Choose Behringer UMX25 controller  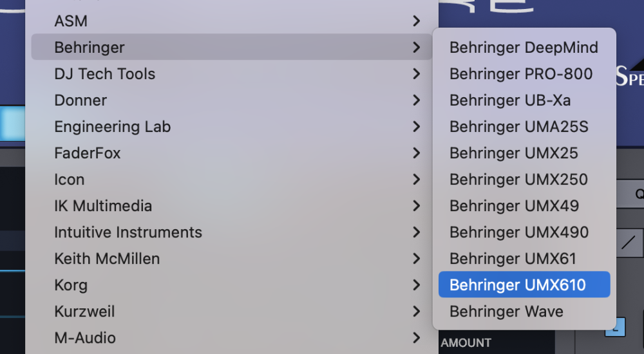click(x=513, y=153)
